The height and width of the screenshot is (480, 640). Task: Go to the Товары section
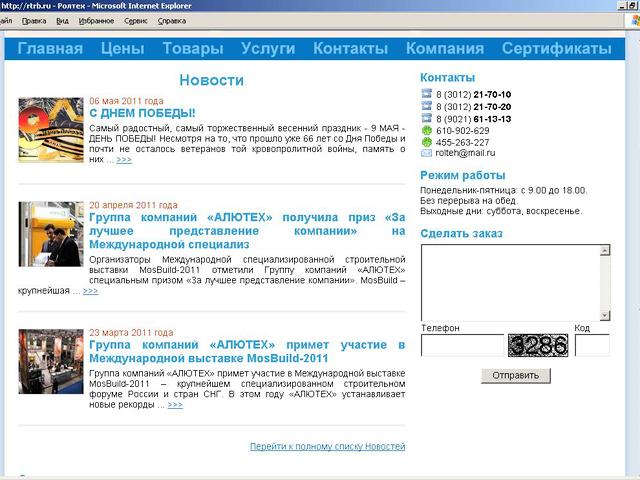pos(193,49)
